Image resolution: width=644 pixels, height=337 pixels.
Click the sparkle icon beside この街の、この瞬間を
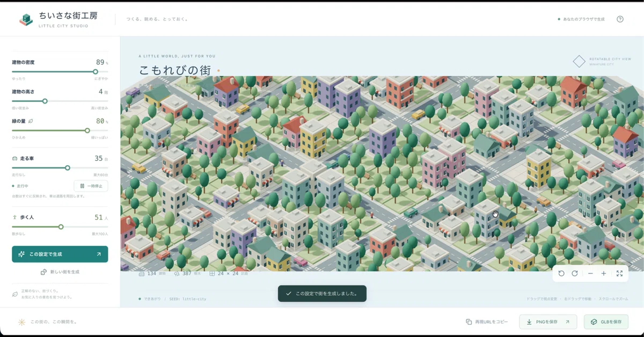pos(22,322)
